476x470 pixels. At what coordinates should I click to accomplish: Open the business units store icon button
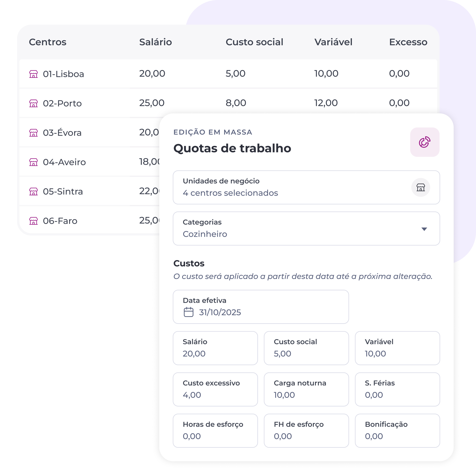click(420, 187)
